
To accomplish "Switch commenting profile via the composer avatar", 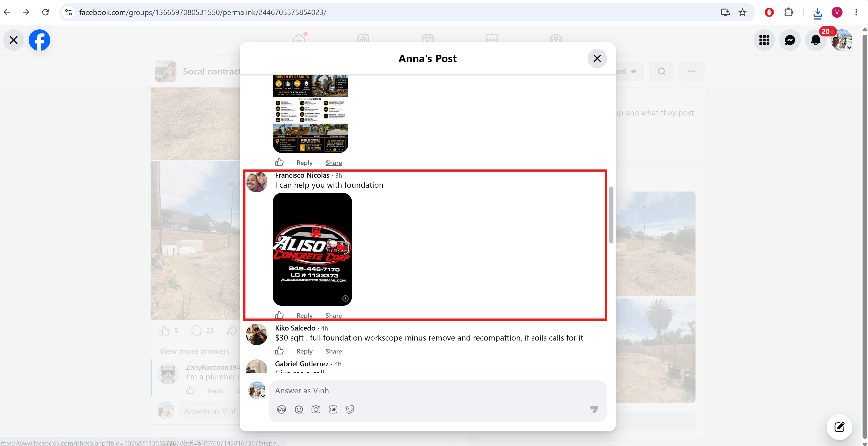I will 257,390.
